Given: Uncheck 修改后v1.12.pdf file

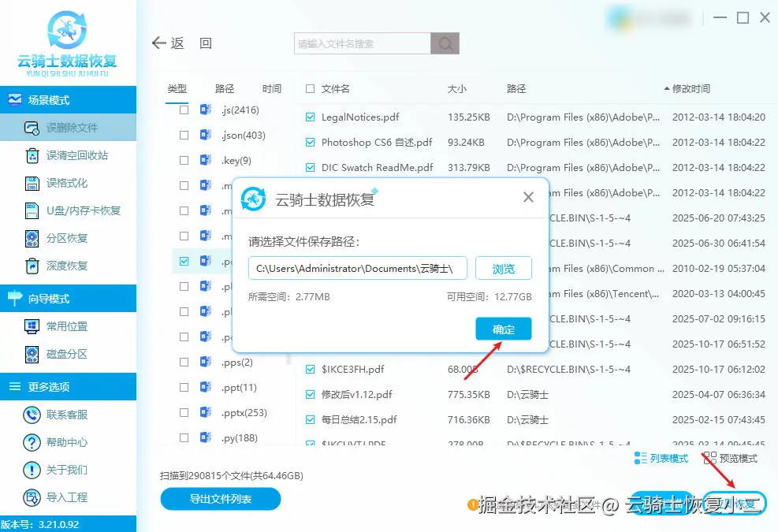Looking at the screenshot, I should tap(310, 395).
